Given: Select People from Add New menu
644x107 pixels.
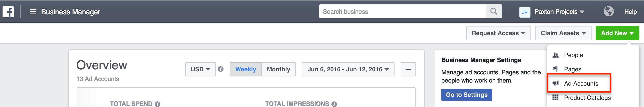Looking at the screenshot, I should (573, 55).
